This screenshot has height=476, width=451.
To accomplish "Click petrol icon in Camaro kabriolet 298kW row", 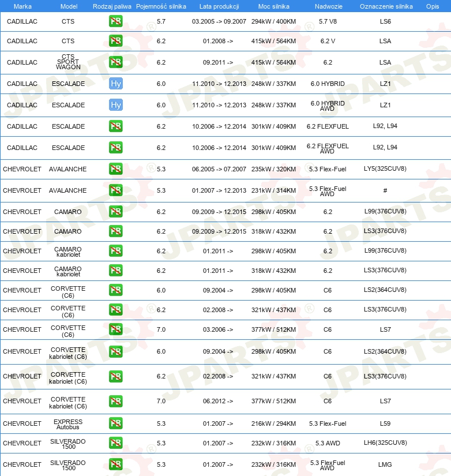I will coord(115,251).
